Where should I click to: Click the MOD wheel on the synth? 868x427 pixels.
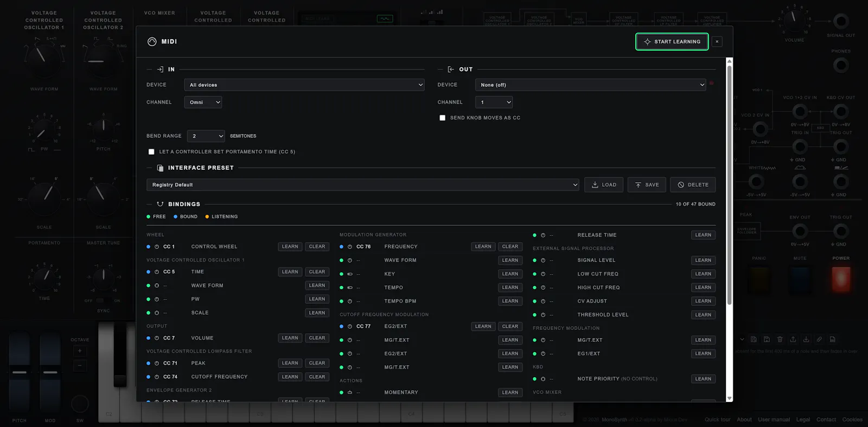click(50, 373)
